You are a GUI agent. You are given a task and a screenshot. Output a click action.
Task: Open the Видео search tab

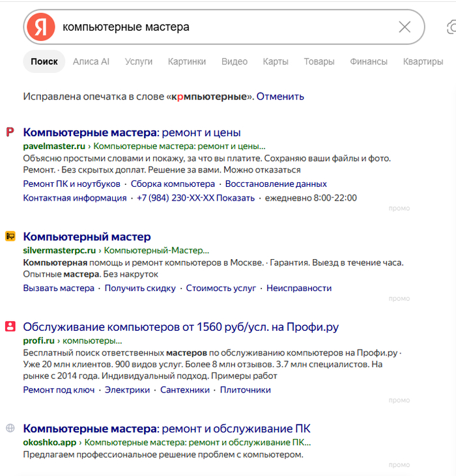tap(235, 62)
